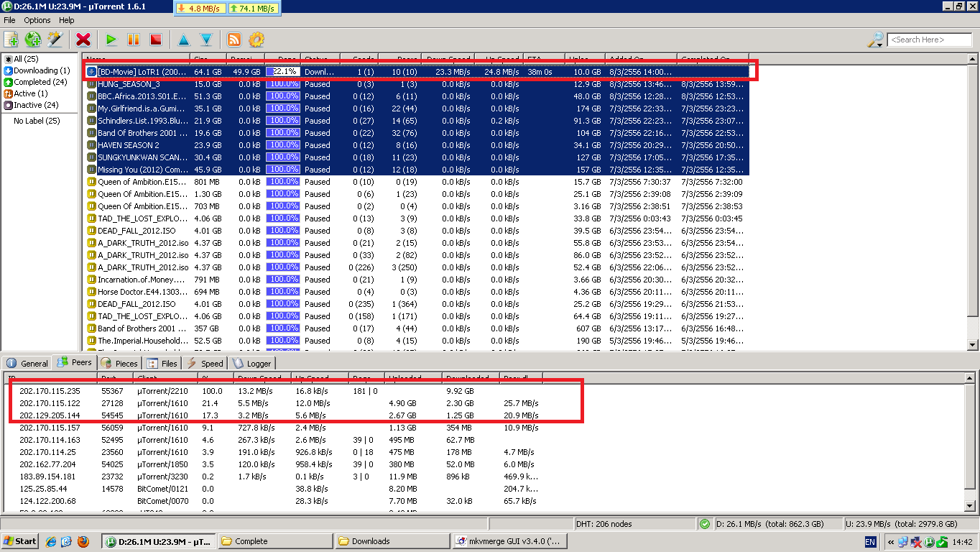Click the DHT: 206 nodes status field
Image resolution: width=980 pixels, height=552 pixels.
coord(634,524)
